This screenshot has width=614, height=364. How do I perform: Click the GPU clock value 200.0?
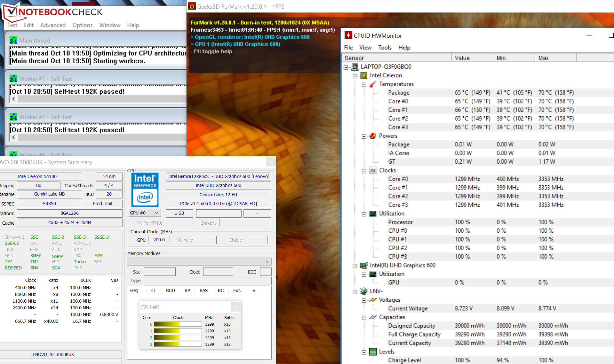(x=159, y=240)
